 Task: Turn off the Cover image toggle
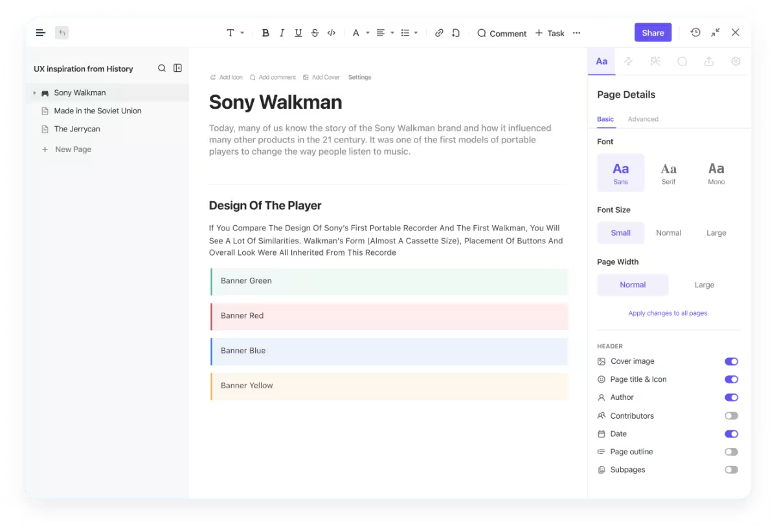731,362
